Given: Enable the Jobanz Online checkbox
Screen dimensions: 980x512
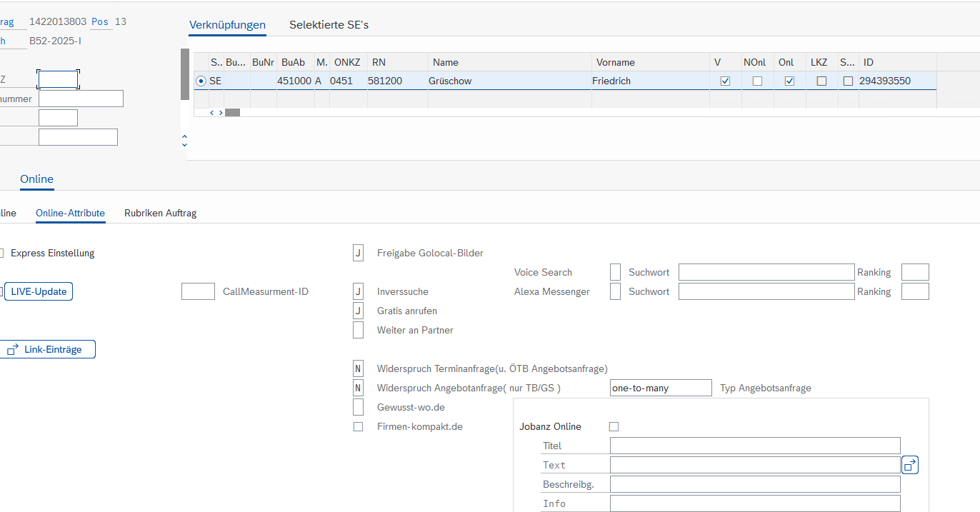Looking at the screenshot, I should point(614,426).
